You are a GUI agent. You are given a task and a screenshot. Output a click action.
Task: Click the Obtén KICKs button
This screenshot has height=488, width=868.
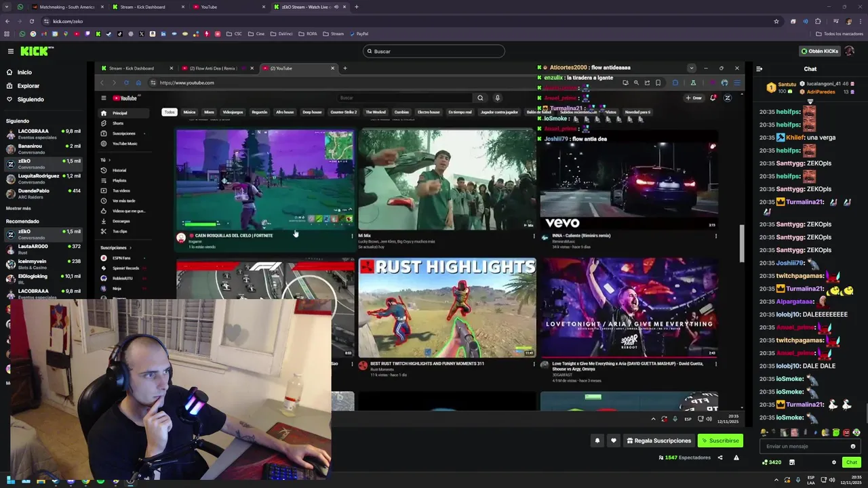point(820,51)
